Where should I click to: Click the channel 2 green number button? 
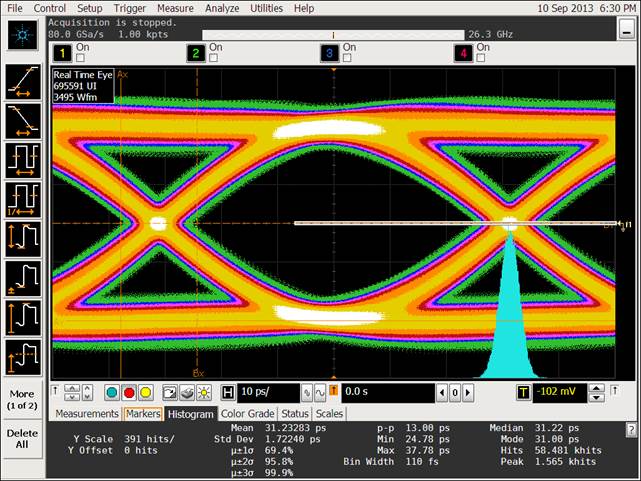click(x=196, y=53)
